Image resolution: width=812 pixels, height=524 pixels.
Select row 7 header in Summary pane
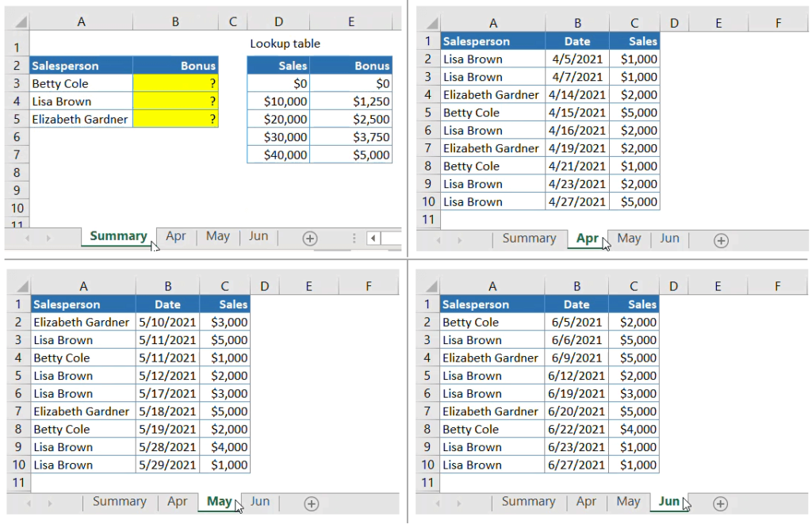point(17,155)
